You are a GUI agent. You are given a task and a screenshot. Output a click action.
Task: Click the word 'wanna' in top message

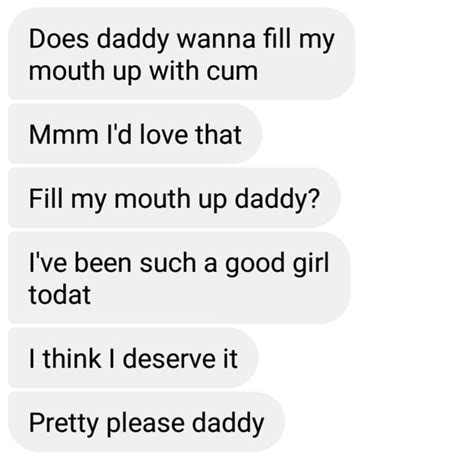tap(216, 39)
